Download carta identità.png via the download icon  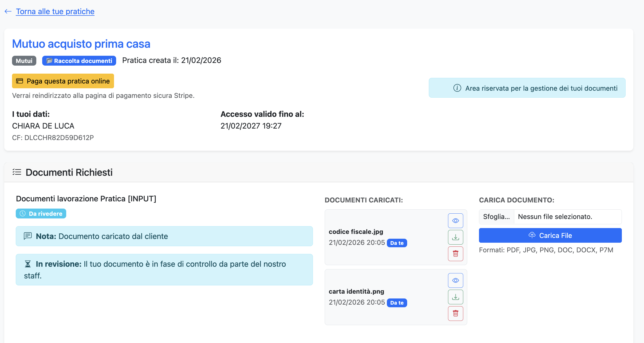[455, 297]
